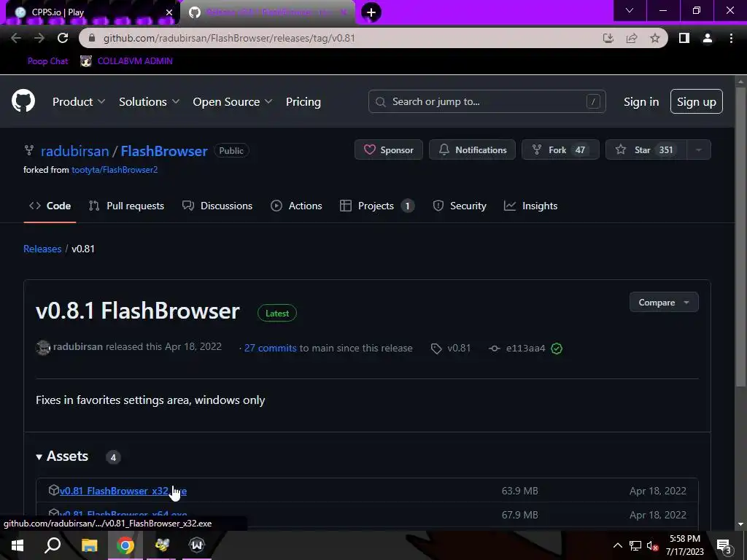Open the radubirsan user link
The width and height of the screenshot is (747, 560).
pyautogui.click(x=75, y=151)
